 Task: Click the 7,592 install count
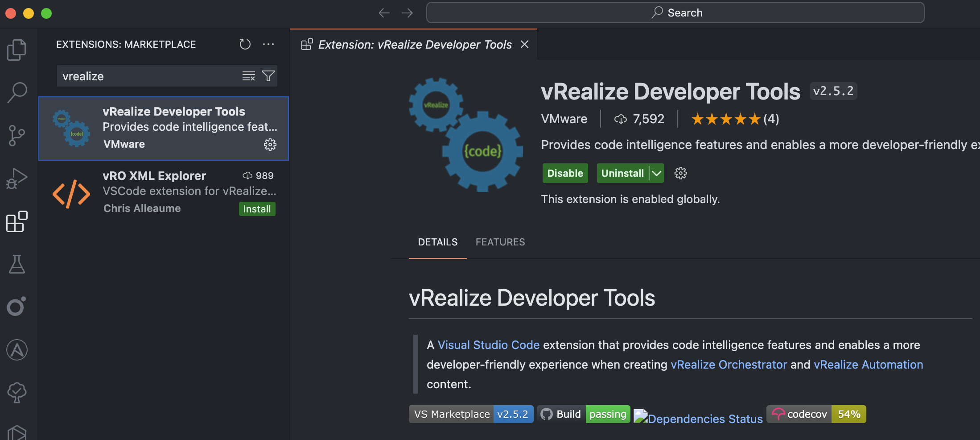click(639, 119)
